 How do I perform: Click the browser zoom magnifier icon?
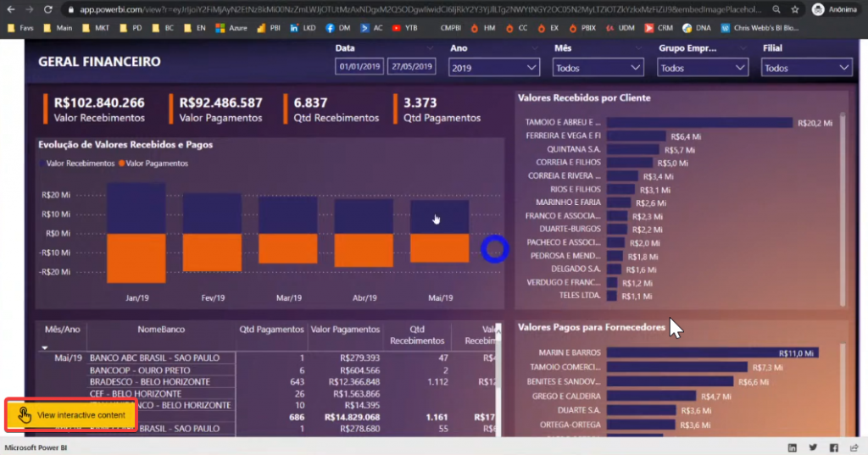pos(775,9)
